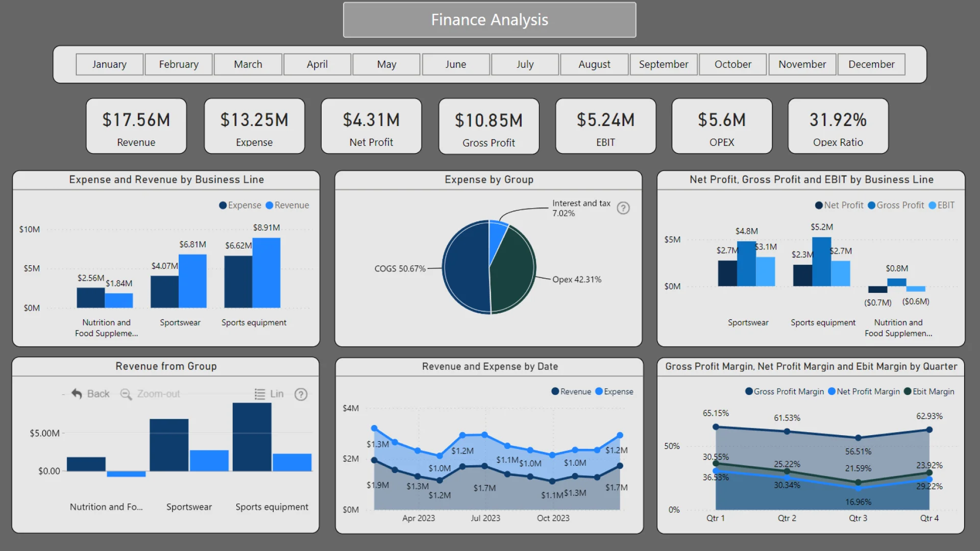Click Net Profit legend marker
The image size is (980, 551).
tap(819, 205)
